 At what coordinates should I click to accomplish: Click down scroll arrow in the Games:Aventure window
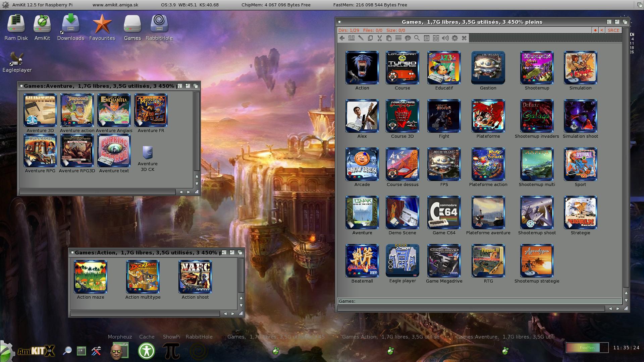click(x=197, y=184)
